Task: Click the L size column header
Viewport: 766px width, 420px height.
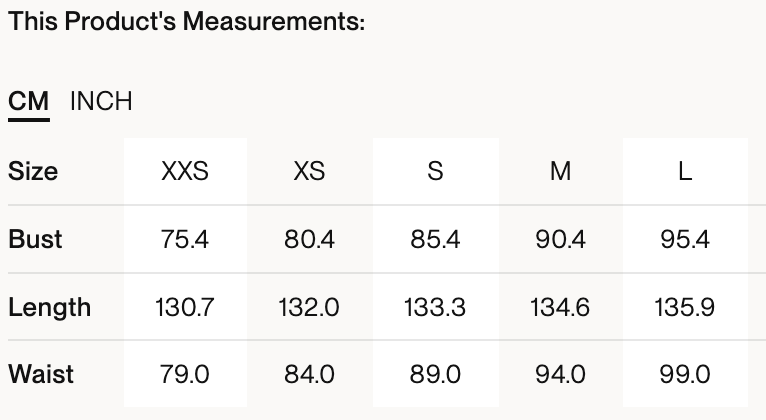Action: click(685, 171)
